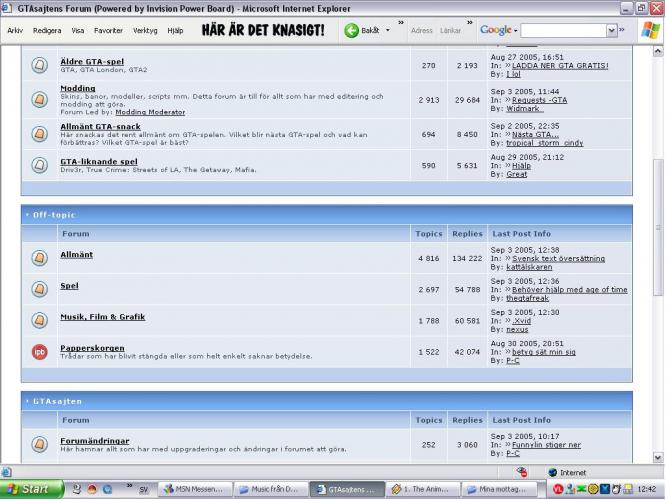Click the red Papperskorgen forum icon

tap(39, 351)
